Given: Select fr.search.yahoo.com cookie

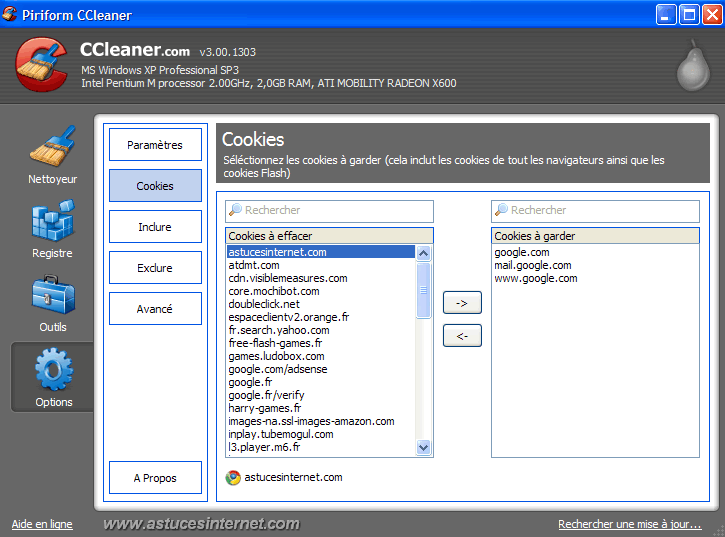Looking at the screenshot, I should [x=321, y=330].
